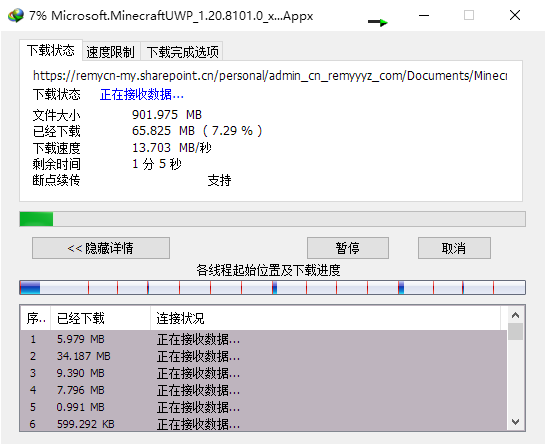
Task: Click the window title 7% Microsoft.MinecraftUWP
Action: pos(171,16)
